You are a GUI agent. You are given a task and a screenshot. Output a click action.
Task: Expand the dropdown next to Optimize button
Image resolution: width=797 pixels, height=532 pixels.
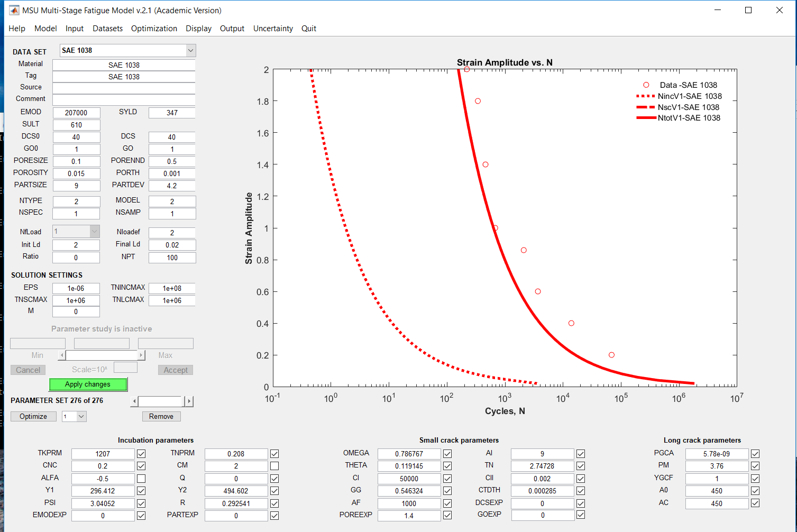81,417
